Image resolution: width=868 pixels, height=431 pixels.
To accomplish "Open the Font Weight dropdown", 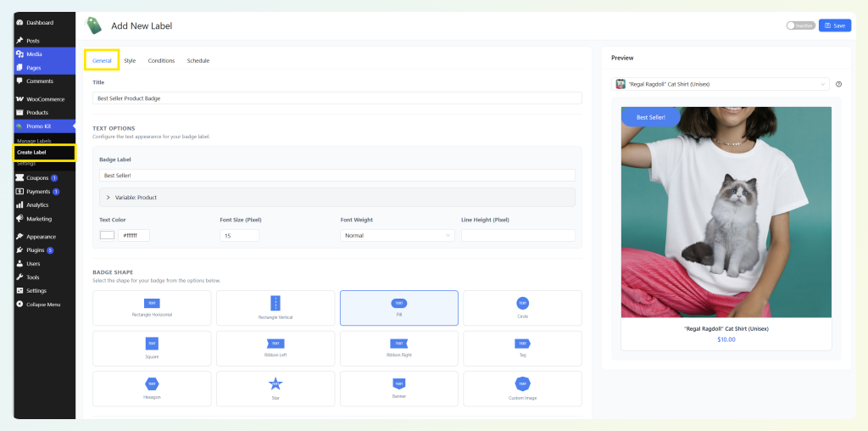I will [398, 236].
